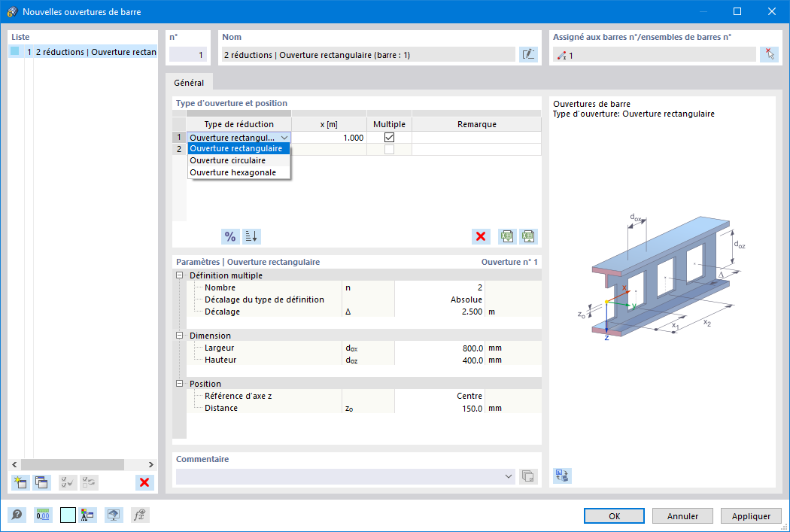Select Ouverture hexagonale option
This screenshot has width=790, height=532.
[239, 172]
